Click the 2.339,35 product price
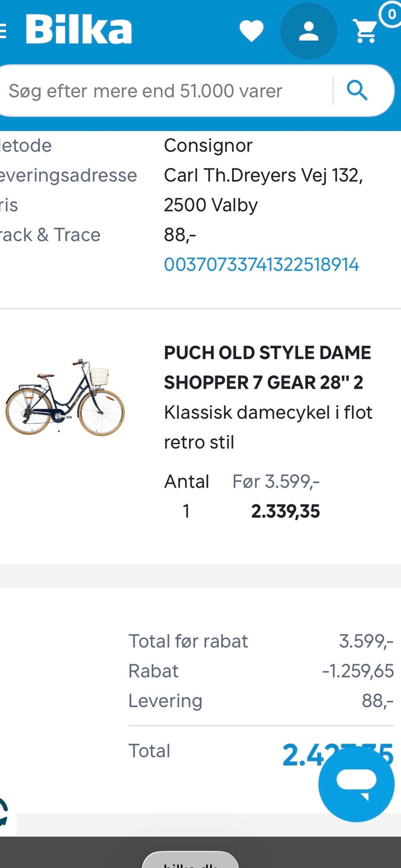Screen dimensions: 401x868 tap(285, 511)
